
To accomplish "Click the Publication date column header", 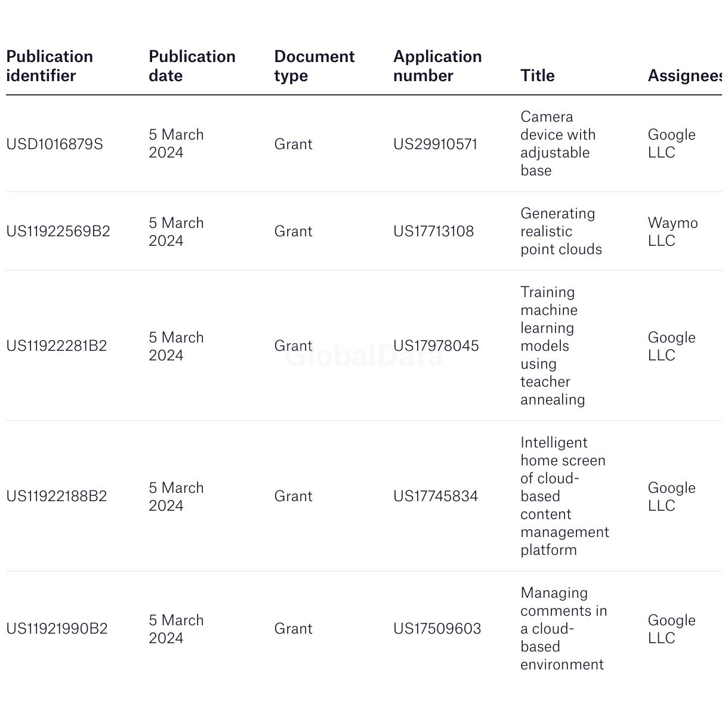I will (192, 66).
